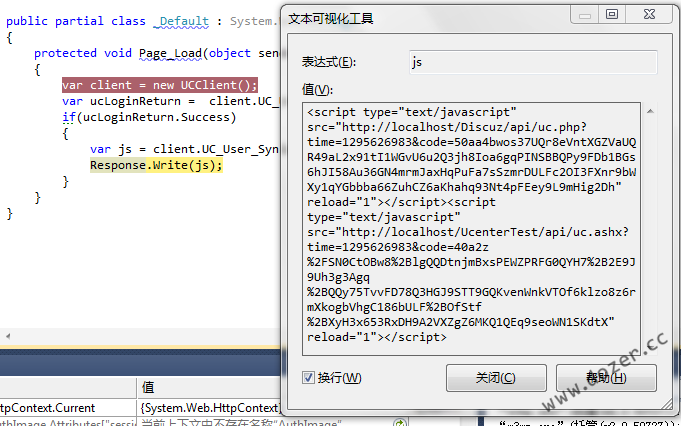
Task: Click the dialog resize grip corner
Action: (667, 404)
